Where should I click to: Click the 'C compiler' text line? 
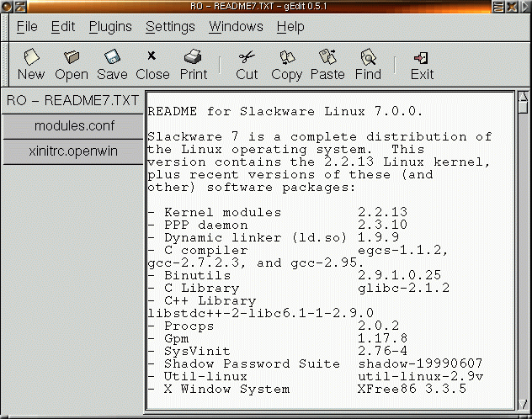pos(206,250)
